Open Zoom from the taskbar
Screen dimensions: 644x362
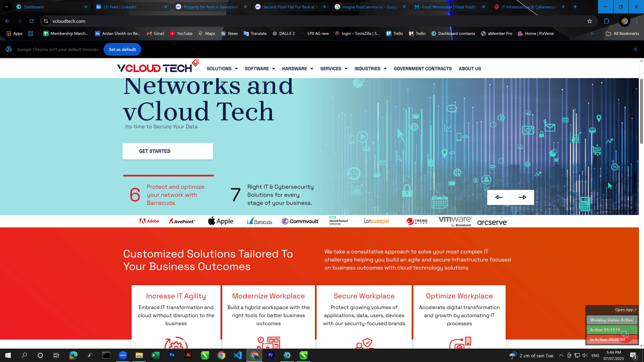(122, 355)
